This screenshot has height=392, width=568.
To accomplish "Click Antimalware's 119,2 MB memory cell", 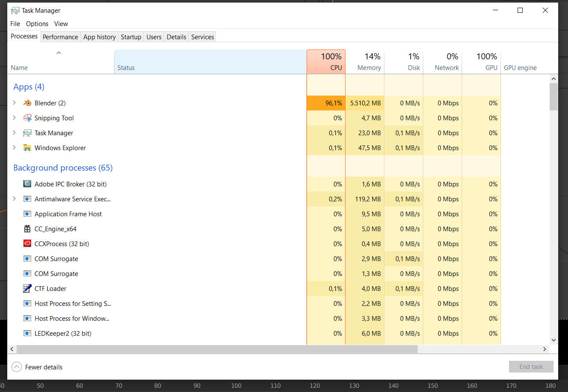I will coord(365,199).
